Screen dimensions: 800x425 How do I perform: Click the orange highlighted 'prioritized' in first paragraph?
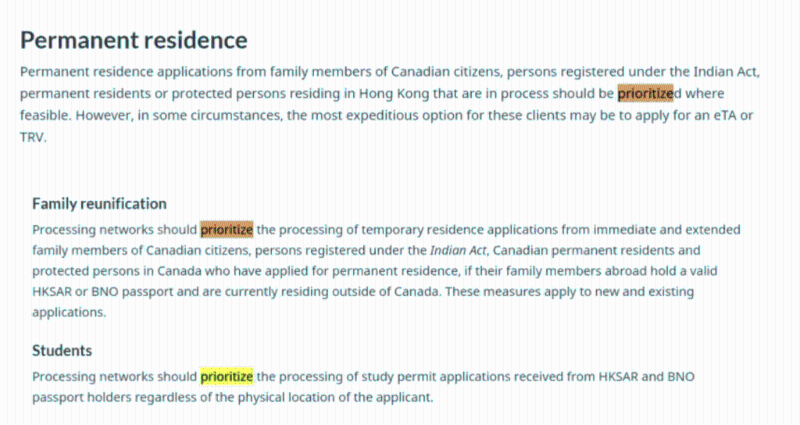645,93
